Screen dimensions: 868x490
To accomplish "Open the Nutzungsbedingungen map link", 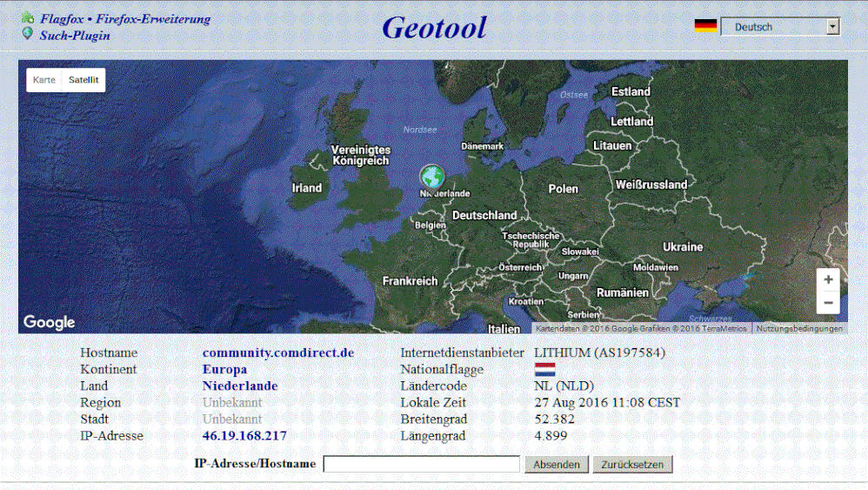I will point(799,328).
